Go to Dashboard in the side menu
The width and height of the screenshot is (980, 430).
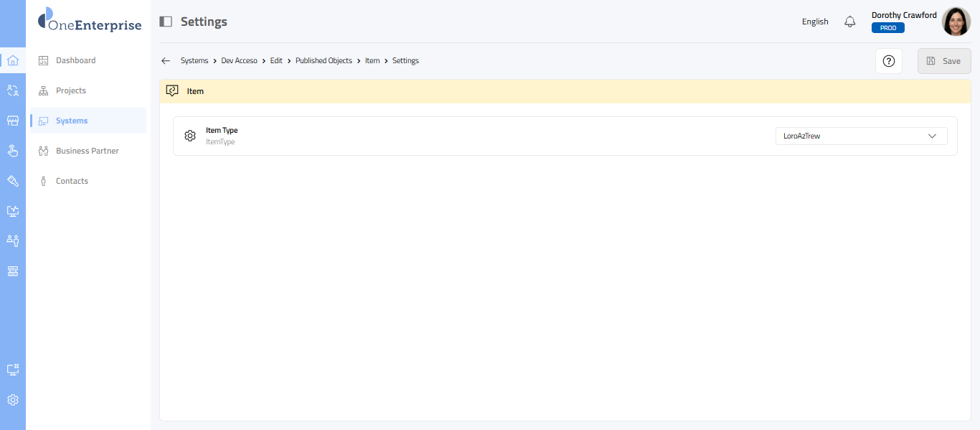coord(75,60)
